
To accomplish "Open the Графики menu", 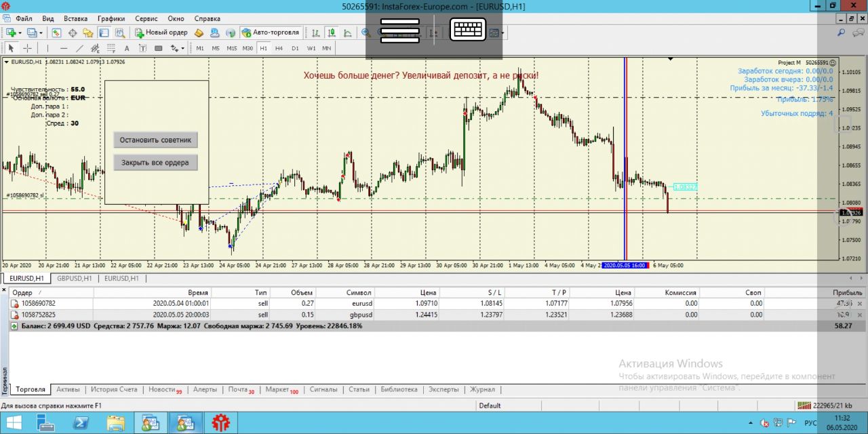I will click(x=111, y=18).
